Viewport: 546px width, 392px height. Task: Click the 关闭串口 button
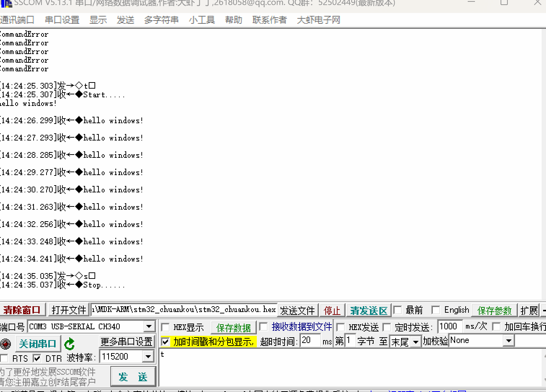pyautogui.click(x=38, y=344)
